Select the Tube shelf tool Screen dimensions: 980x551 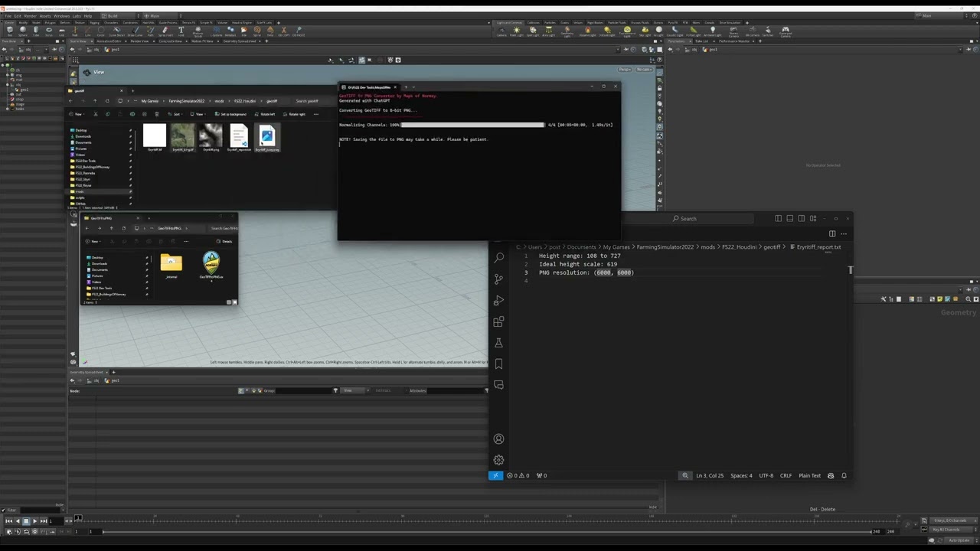[36, 31]
